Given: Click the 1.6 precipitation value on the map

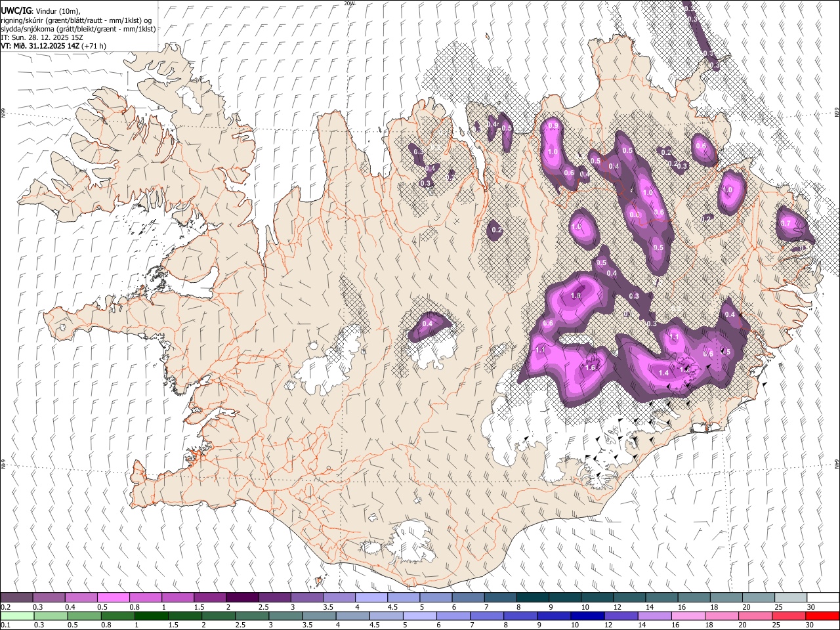Looking at the screenshot, I should coord(589,368).
